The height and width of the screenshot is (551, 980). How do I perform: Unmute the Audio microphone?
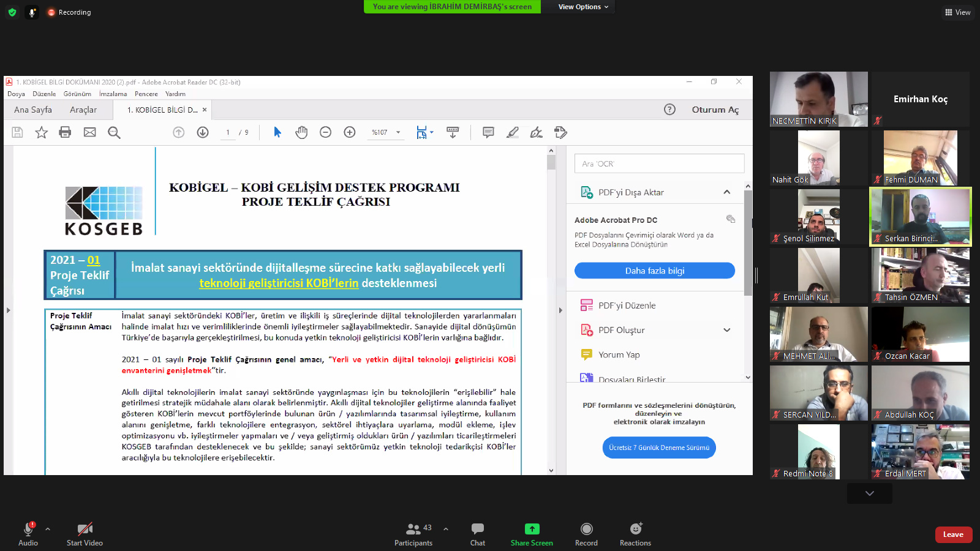(x=28, y=533)
